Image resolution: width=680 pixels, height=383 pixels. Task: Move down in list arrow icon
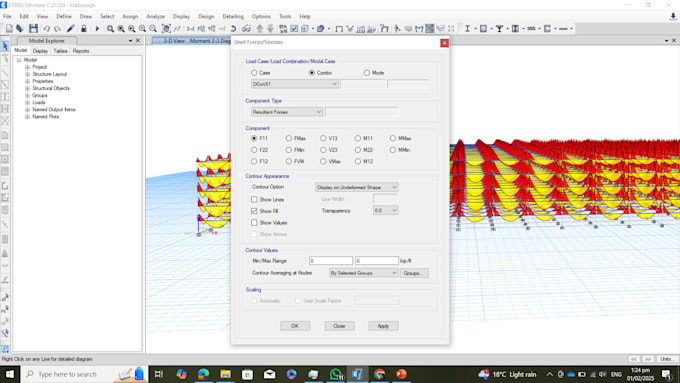pyautogui.click(x=270, y=29)
